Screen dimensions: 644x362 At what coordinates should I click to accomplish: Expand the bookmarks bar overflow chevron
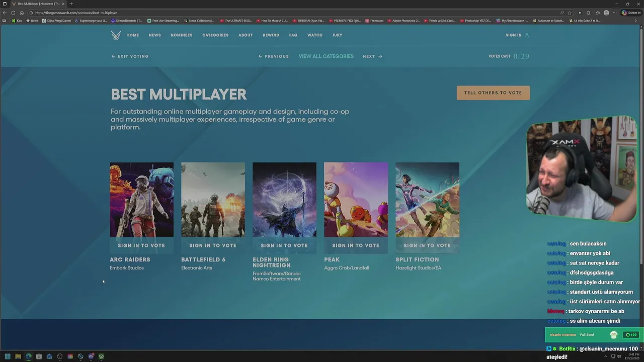click(x=635, y=21)
